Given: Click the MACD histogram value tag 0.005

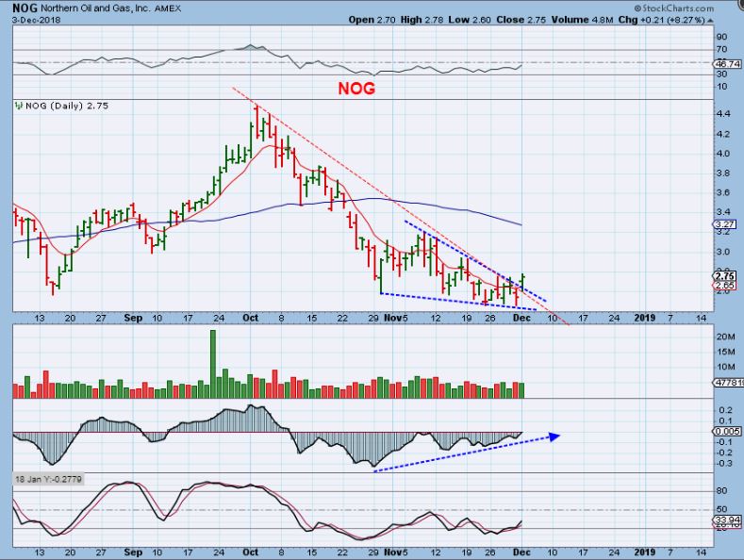Looking at the screenshot, I should coord(727,432).
